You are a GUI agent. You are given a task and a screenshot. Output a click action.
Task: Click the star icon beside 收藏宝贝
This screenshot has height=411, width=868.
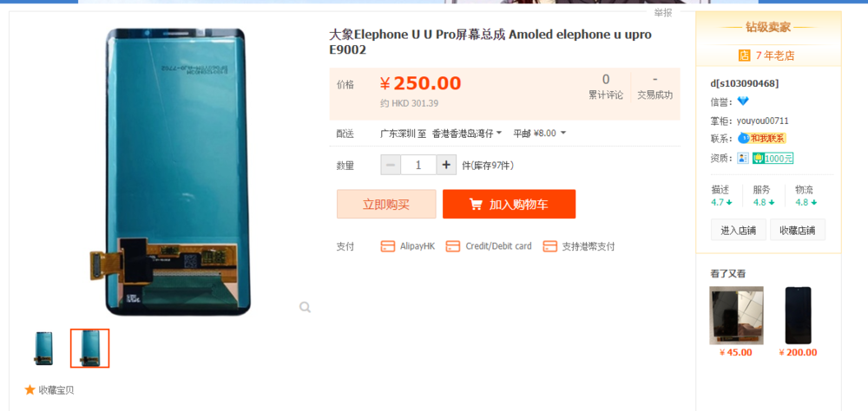coord(30,390)
